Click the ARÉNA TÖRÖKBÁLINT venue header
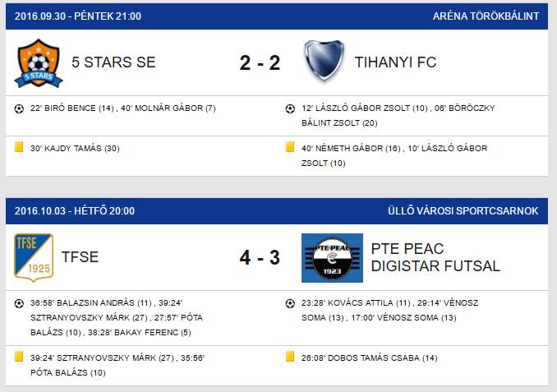Image resolution: width=557 pixels, height=392 pixels. coord(486,16)
